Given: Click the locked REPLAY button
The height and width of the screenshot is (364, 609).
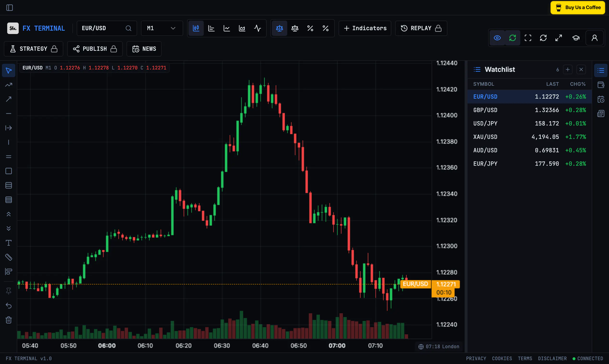Looking at the screenshot, I should pos(421,28).
